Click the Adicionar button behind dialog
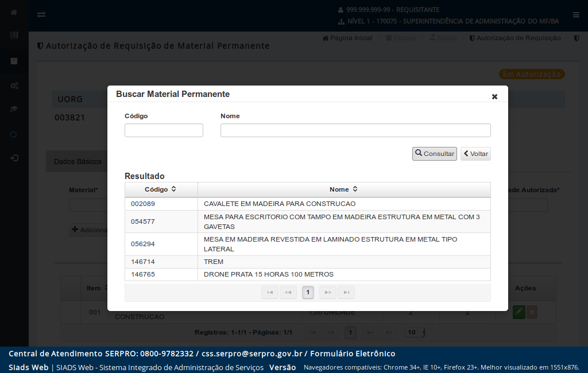Viewport: 588px width, 373px height. click(x=89, y=230)
